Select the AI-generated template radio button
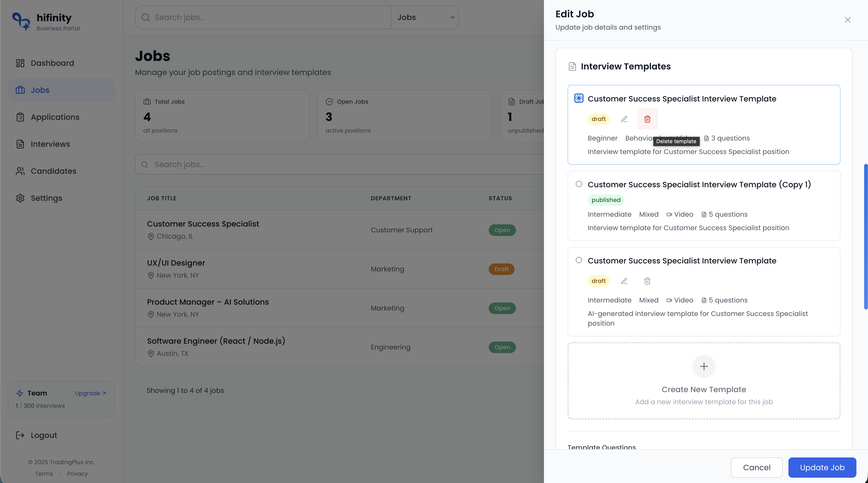This screenshot has height=483, width=868. coord(579,260)
